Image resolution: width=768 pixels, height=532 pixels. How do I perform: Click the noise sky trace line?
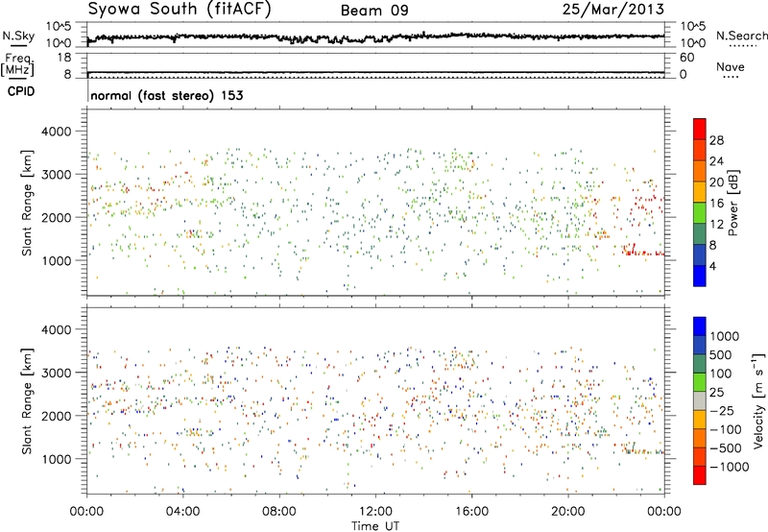(x=375, y=37)
